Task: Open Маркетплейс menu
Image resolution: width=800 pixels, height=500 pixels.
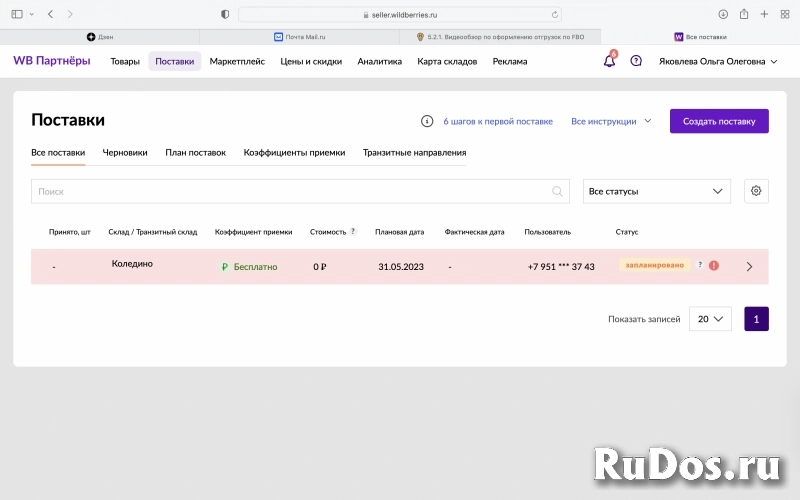Action: click(237, 61)
